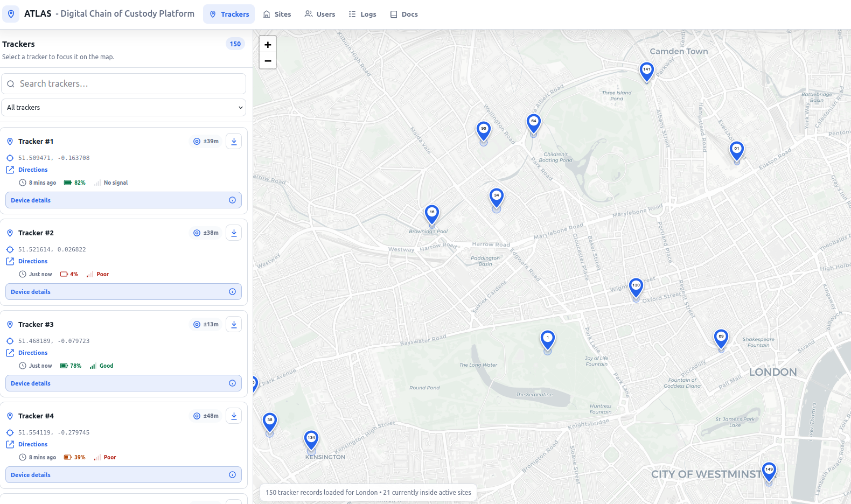Image resolution: width=851 pixels, height=504 pixels.
Task: Click the 150 tracker count badge
Action: (x=235, y=44)
